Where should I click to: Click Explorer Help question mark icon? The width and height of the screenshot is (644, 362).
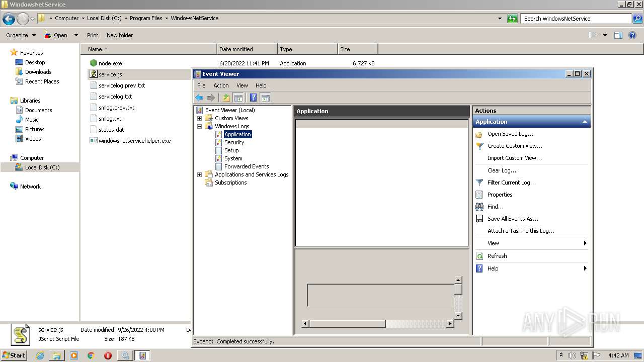click(x=633, y=35)
